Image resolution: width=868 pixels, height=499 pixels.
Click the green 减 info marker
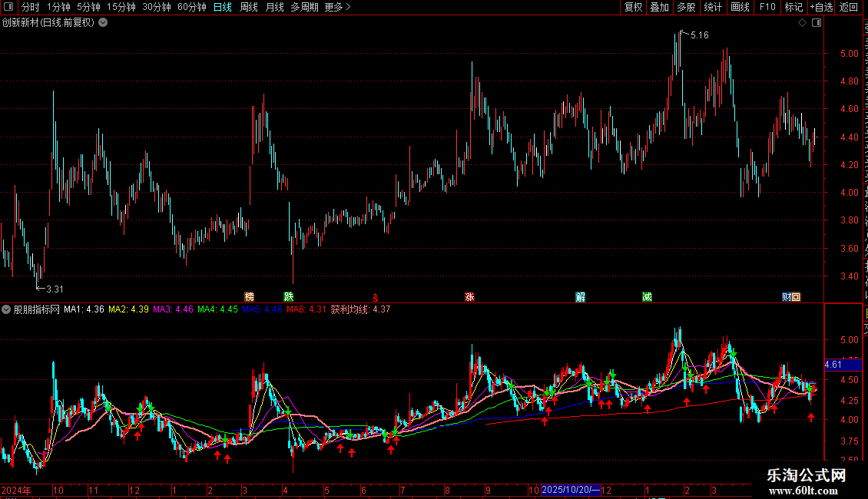point(647,297)
